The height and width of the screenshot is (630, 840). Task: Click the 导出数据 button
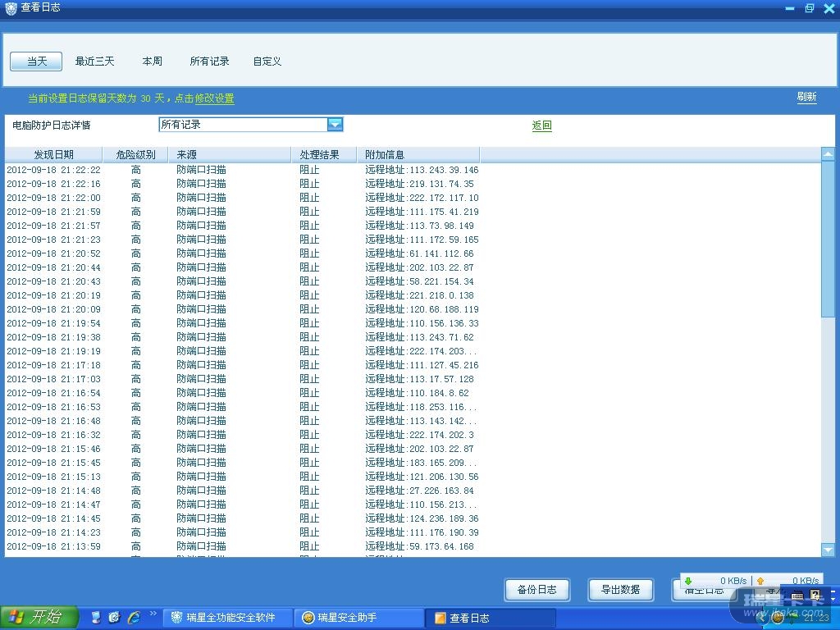tap(620, 590)
